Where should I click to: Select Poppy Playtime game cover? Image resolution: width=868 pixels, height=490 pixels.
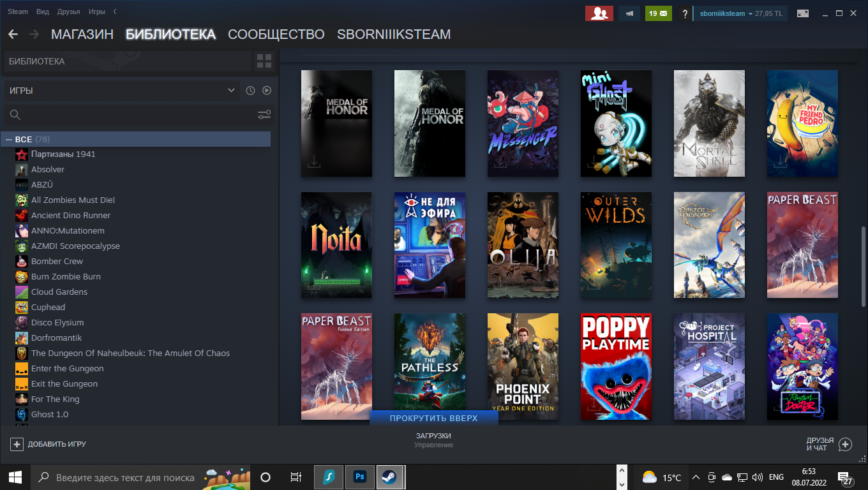coord(616,366)
